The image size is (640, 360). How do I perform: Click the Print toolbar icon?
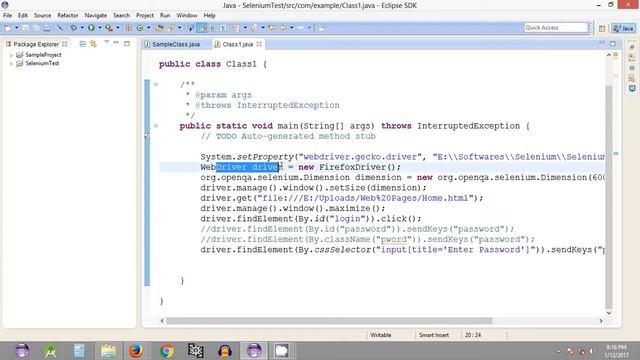(47, 28)
